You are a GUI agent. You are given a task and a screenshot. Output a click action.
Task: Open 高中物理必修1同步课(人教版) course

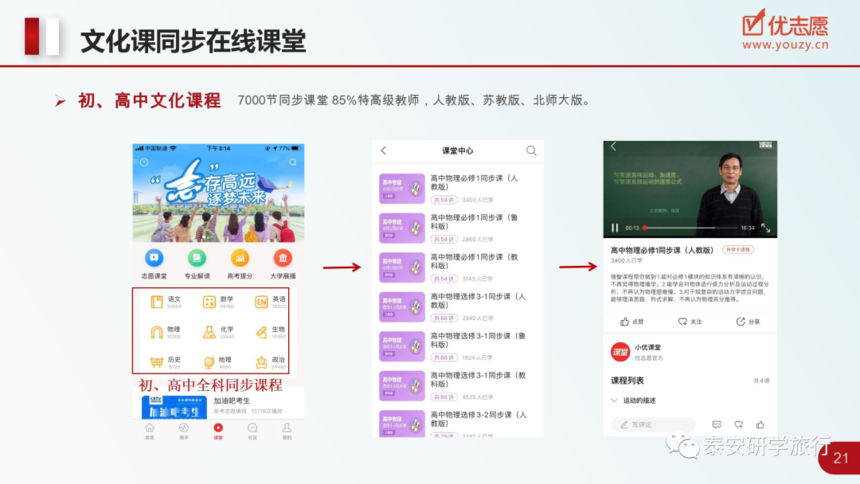pos(457,189)
